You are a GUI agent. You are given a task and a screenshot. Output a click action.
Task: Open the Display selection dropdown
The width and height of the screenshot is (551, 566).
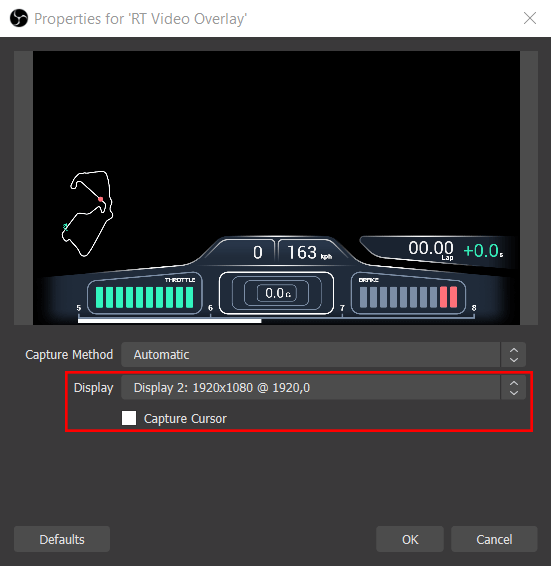(x=323, y=387)
